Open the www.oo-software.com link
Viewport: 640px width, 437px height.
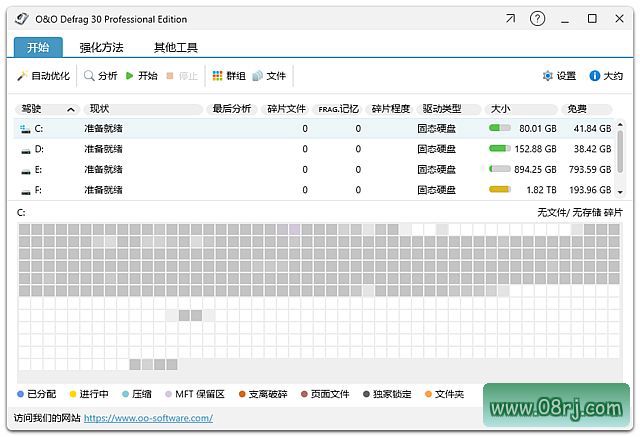tap(148, 418)
